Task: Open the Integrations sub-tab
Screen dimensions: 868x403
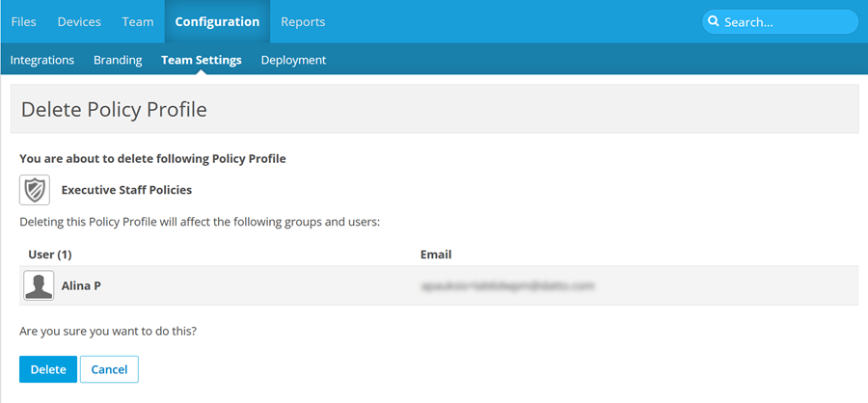Action: tap(42, 60)
